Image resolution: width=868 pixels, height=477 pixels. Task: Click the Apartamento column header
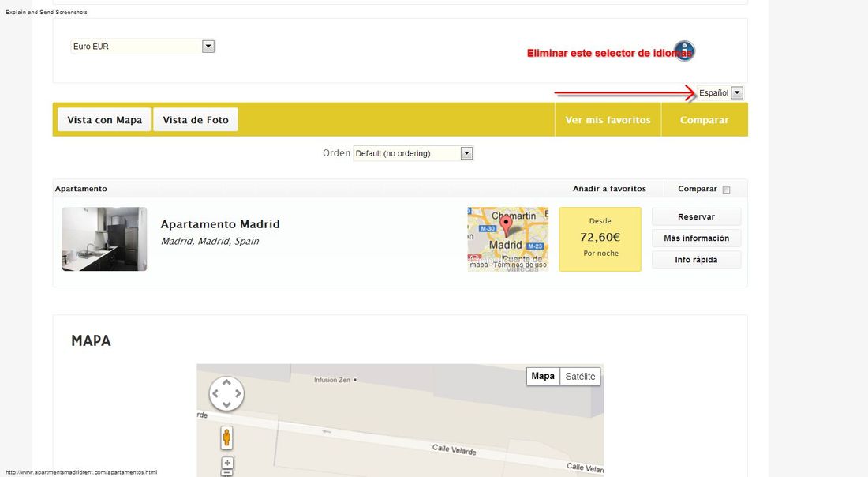[x=80, y=189]
